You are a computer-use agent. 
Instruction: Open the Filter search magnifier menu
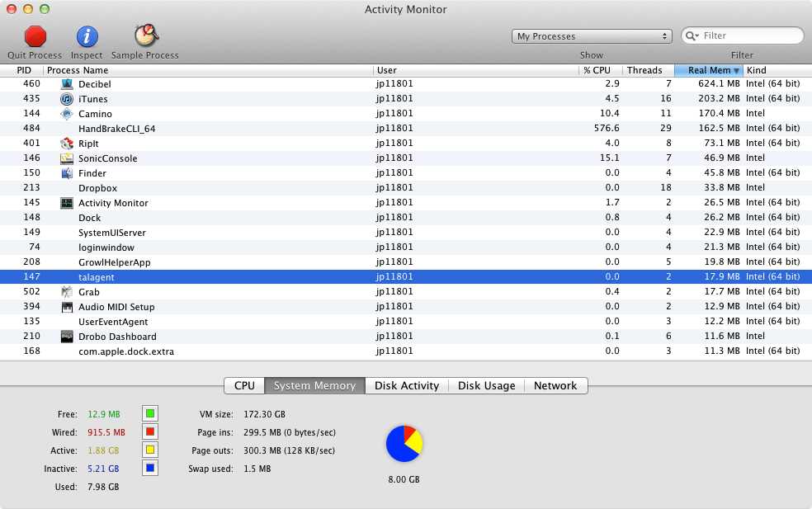tap(692, 36)
